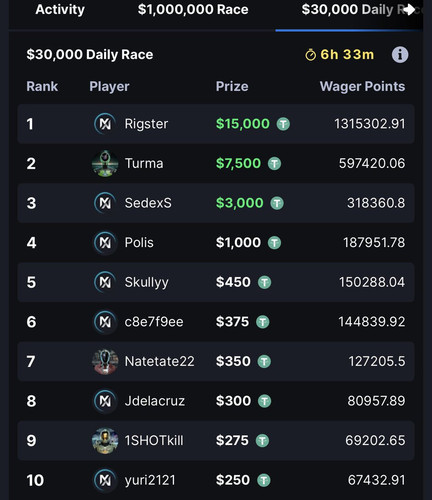This screenshot has height=500, width=432.
Task: Tap the Tether coin beside $250
Action: click(264, 480)
